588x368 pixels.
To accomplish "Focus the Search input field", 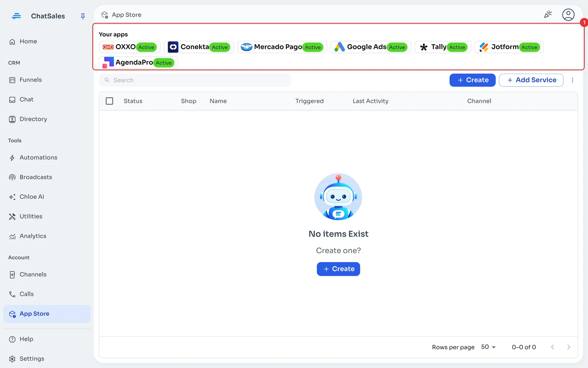I will click(195, 80).
